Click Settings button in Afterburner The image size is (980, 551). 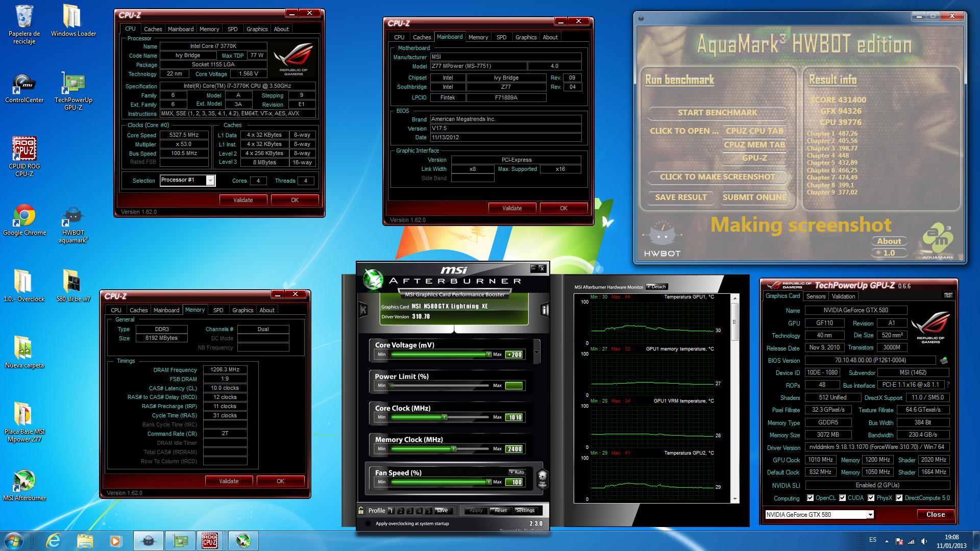525,510
